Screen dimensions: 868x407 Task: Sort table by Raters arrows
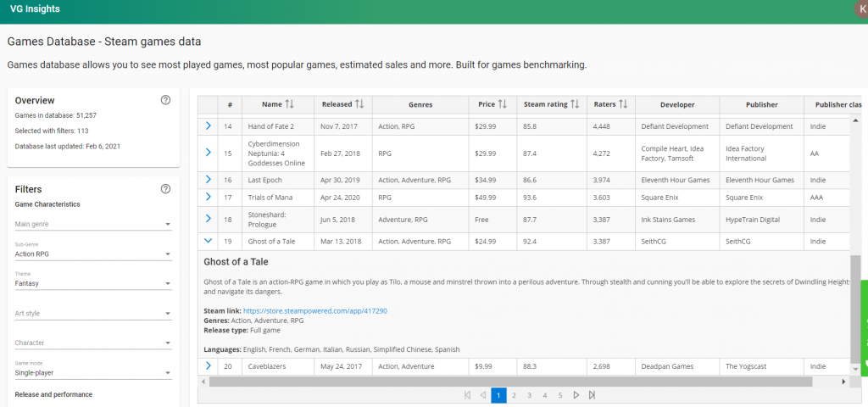pyautogui.click(x=623, y=104)
